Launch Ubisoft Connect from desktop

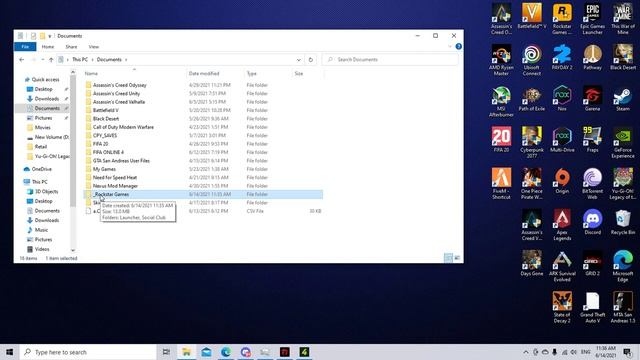[x=531, y=60]
